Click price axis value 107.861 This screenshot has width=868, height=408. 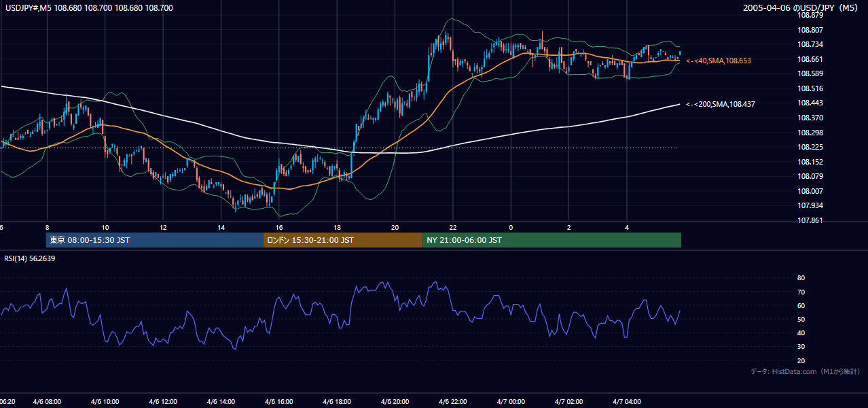(810, 220)
